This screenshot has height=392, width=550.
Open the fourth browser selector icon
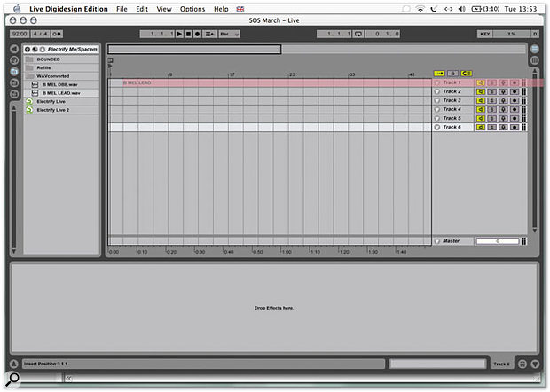click(x=14, y=83)
